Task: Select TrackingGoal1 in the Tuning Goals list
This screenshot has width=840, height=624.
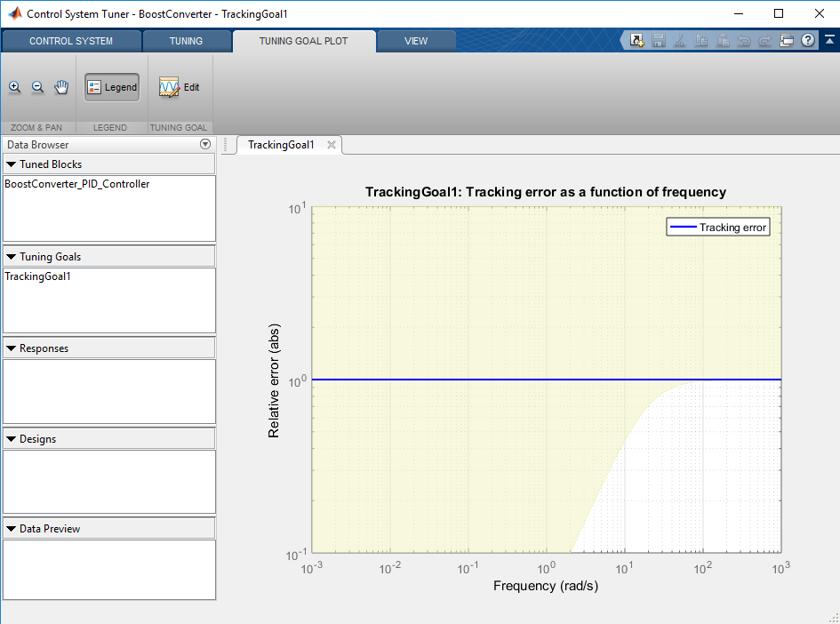Action: coord(38,276)
